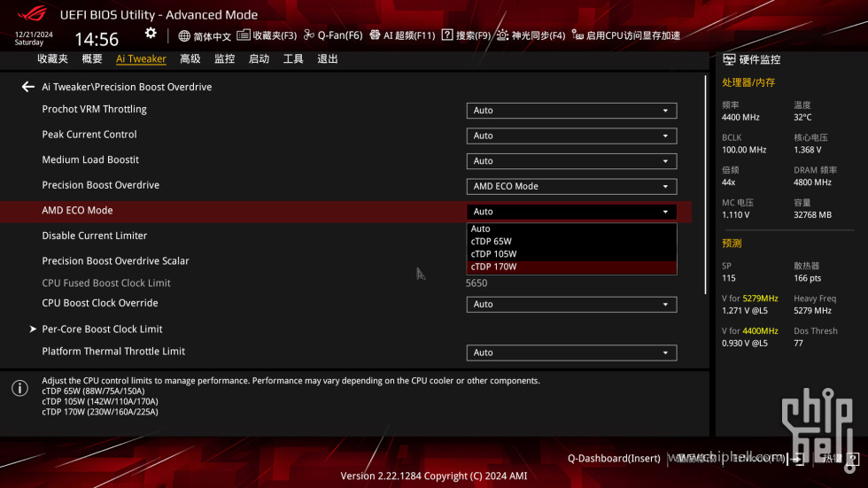The image size is (868, 488).
Task: Click the settings list scrollbar
Action: coord(705,184)
